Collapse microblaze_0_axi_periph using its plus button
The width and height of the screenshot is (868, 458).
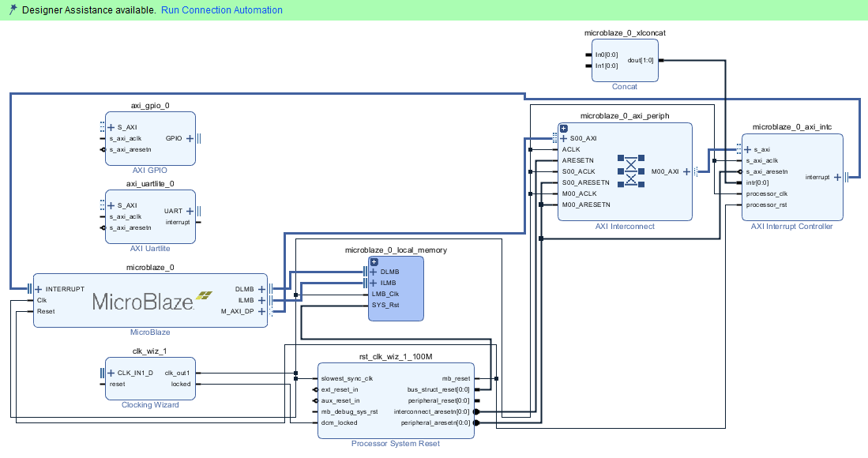point(563,128)
